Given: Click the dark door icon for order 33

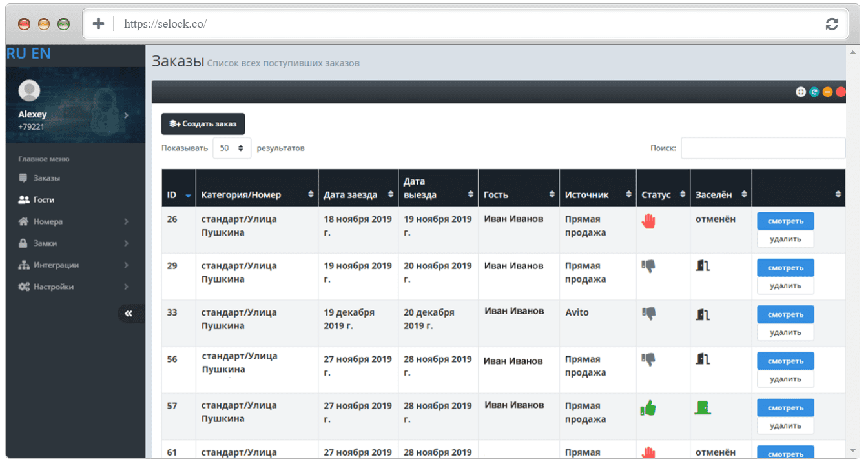Looking at the screenshot, I should [x=703, y=314].
